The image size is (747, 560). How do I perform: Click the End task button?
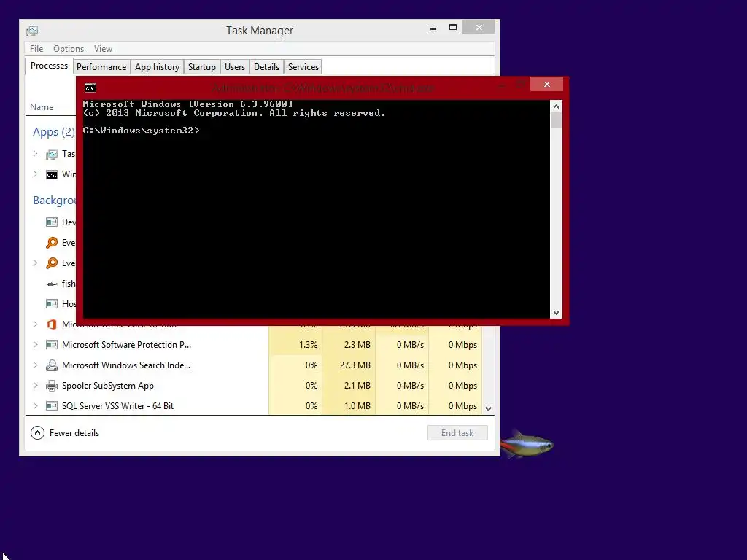pyautogui.click(x=457, y=433)
